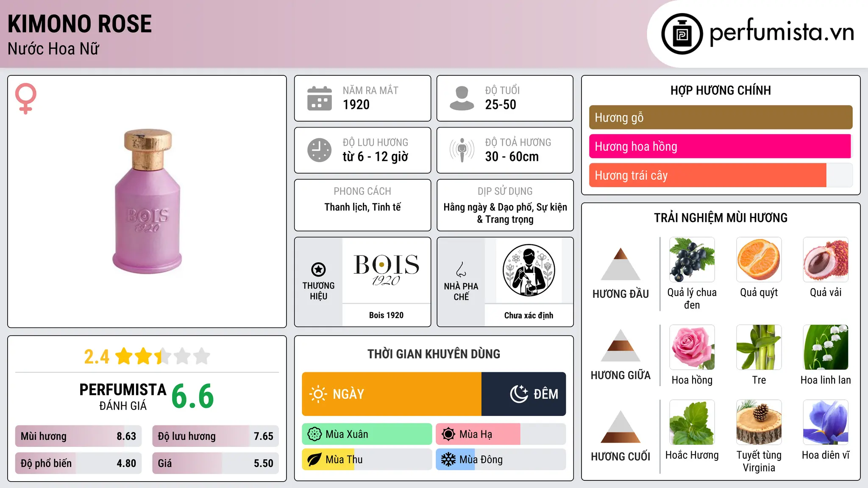Screen dimensions: 868x488
Task: Select the Hoa diên vĩ note image
Action: tap(826, 422)
